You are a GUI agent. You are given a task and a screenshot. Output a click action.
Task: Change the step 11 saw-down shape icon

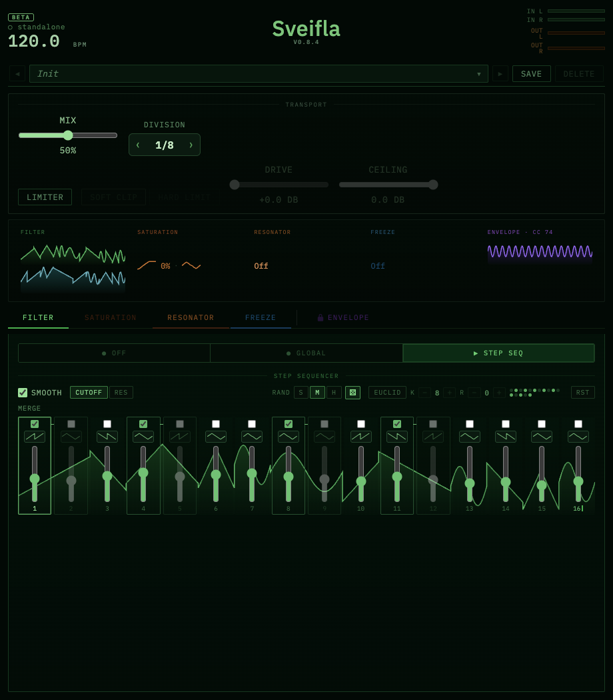(397, 437)
